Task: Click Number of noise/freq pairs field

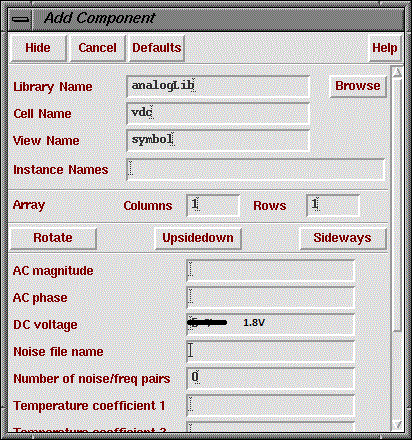Action: (270, 378)
